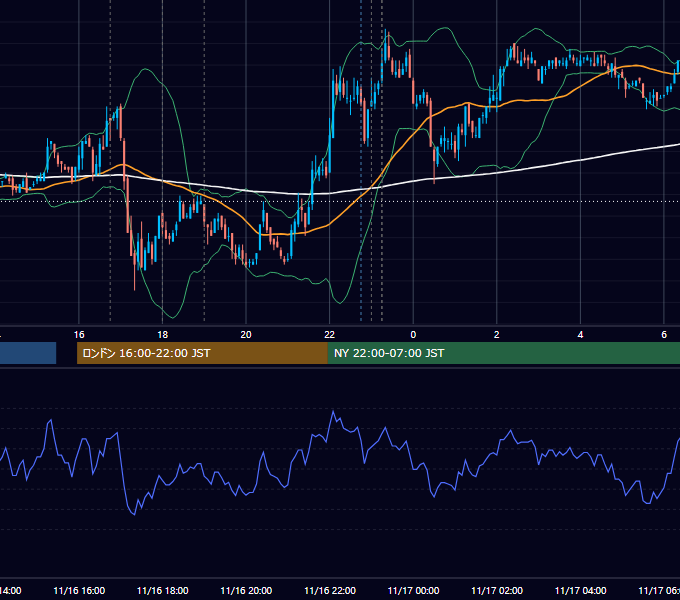Click the 11/16 22:00 time label
This screenshot has width=680, height=600.
(x=330, y=591)
